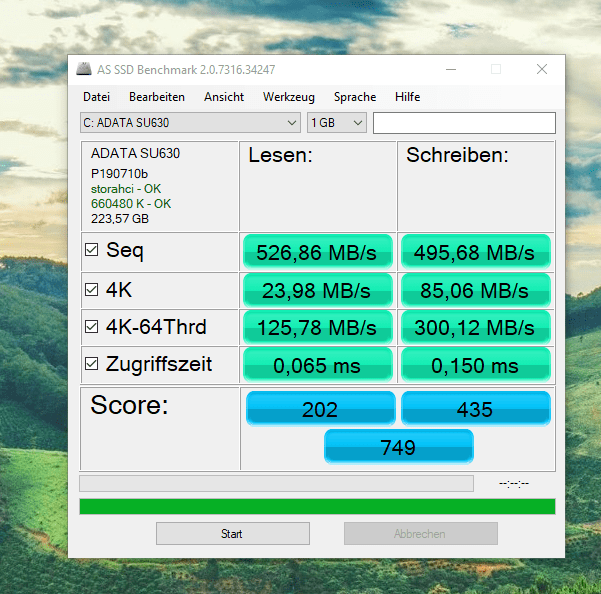Click the 660480 K - OK alignment status

pos(131,204)
